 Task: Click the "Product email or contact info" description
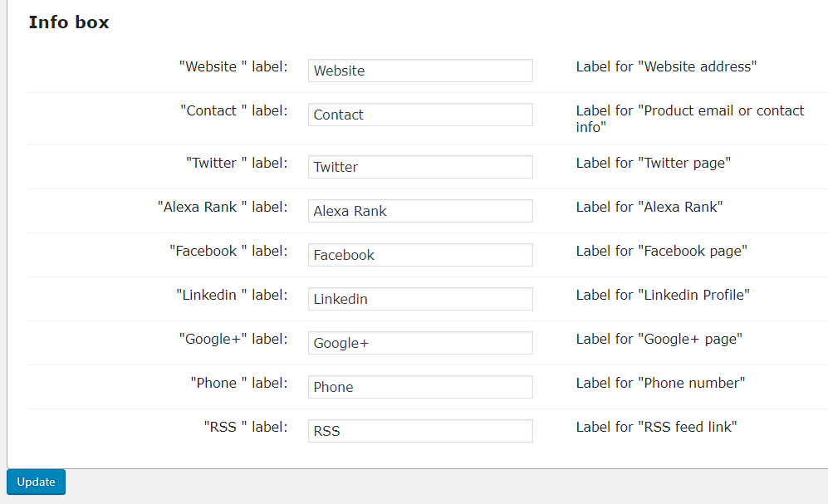click(689, 119)
